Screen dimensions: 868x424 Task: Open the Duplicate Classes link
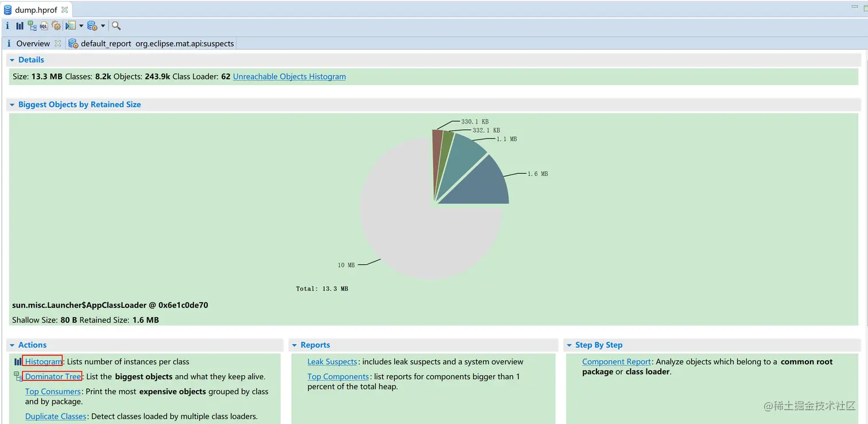pyautogui.click(x=56, y=416)
